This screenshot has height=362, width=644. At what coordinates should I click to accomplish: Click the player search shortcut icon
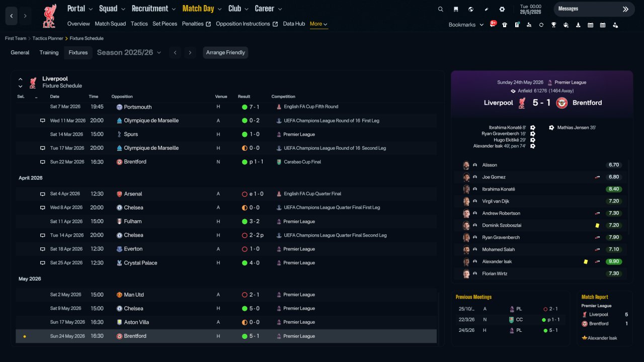point(529,25)
